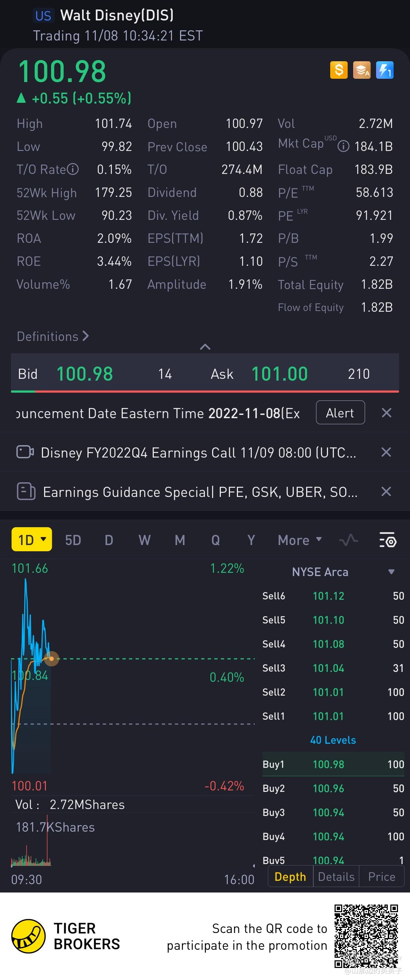
Task: Open chart settings icon with eye
Action: [387, 540]
